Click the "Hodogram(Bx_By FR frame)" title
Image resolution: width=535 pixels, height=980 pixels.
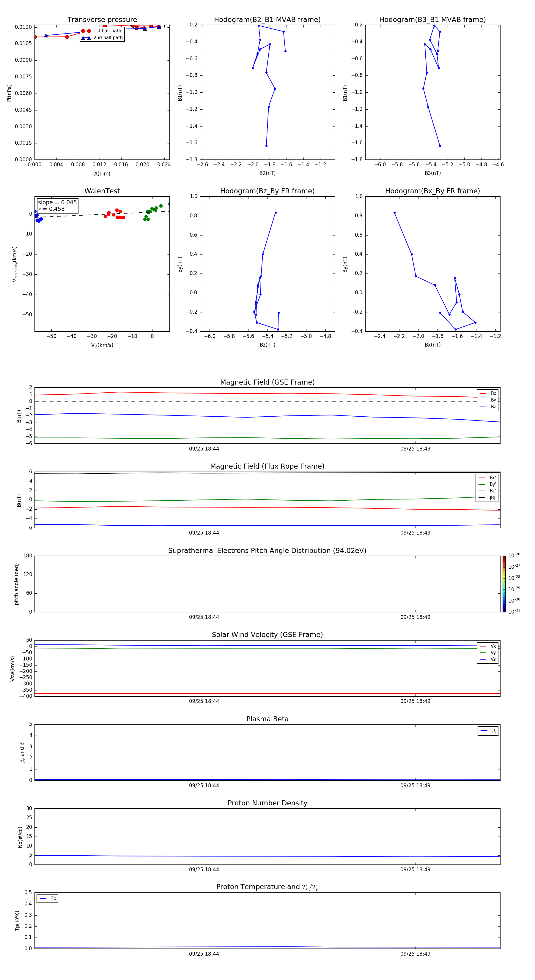432,191
